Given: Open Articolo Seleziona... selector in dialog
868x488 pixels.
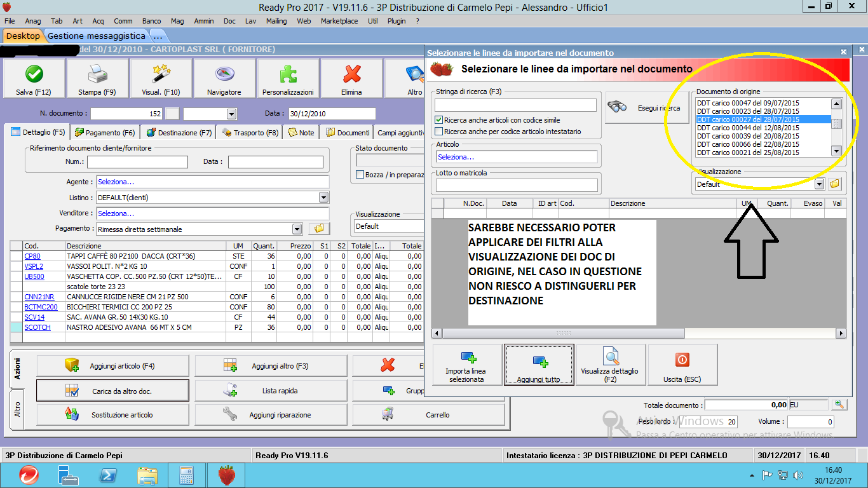Looking at the screenshot, I should [x=517, y=157].
